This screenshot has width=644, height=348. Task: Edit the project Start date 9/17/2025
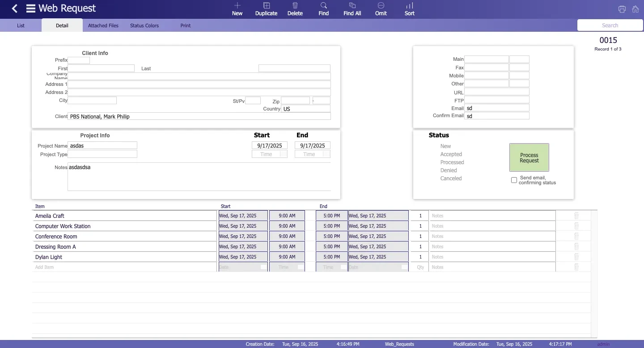click(270, 146)
